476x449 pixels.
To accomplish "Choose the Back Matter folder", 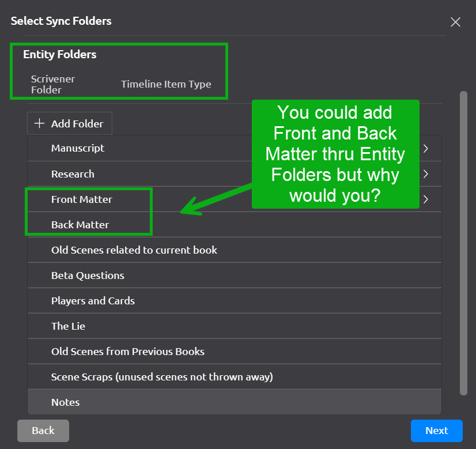I will [x=80, y=225].
